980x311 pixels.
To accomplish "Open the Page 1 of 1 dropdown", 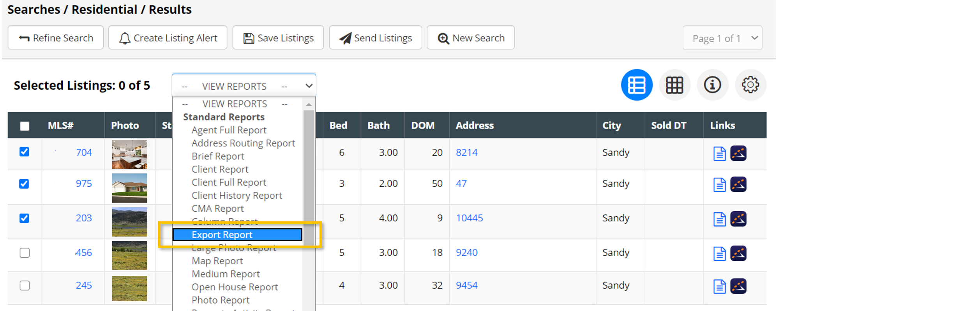I will 722,38.
